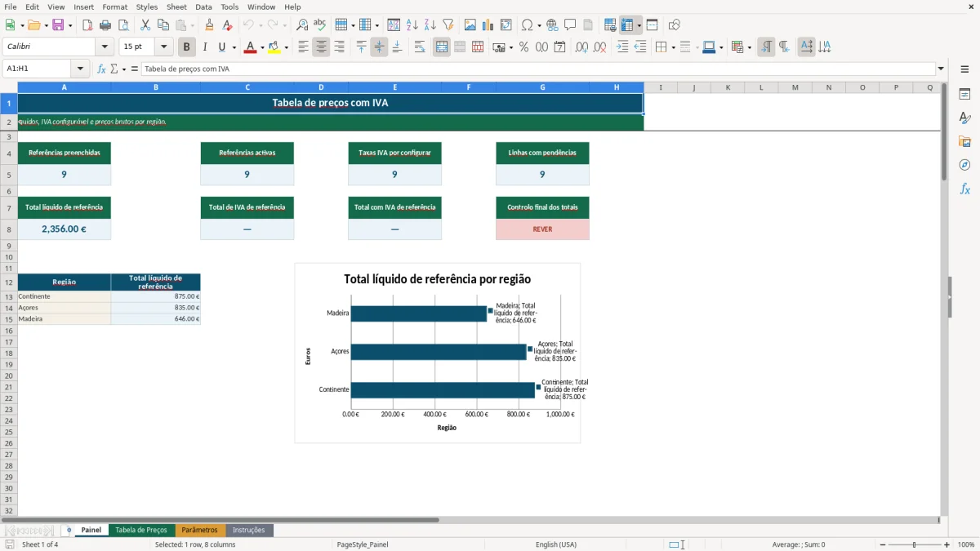
Task: Open the Tools menu
Action: [x=229, y=7]
